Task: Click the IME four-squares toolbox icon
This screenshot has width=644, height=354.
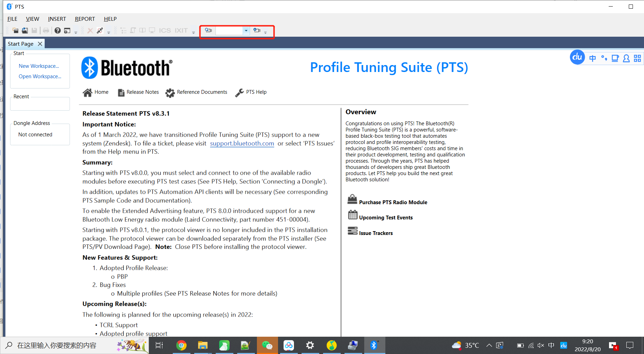Action: [637, 58]
